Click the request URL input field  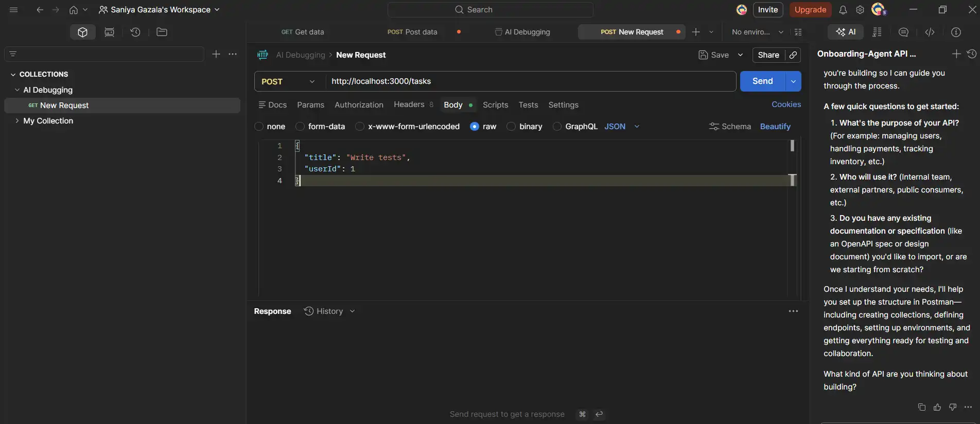[x=530, y=81]
